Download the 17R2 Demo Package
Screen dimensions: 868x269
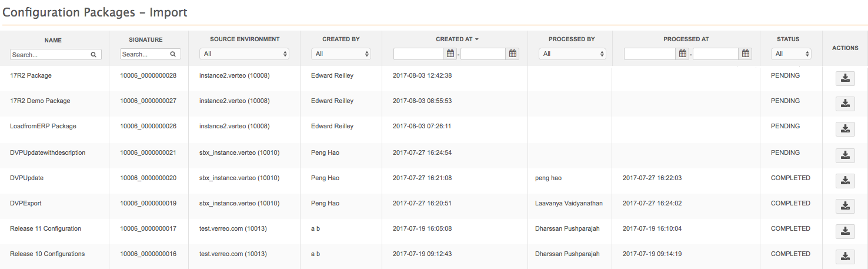pyautogui.click(x=845, y=104)
